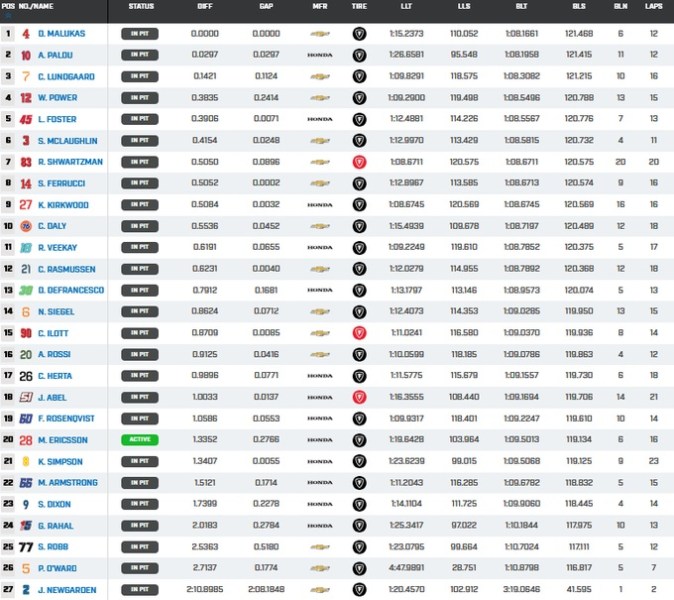674x600 pixels.
Task: Open driver A. Rossi
Action: [x=54, y=355]
